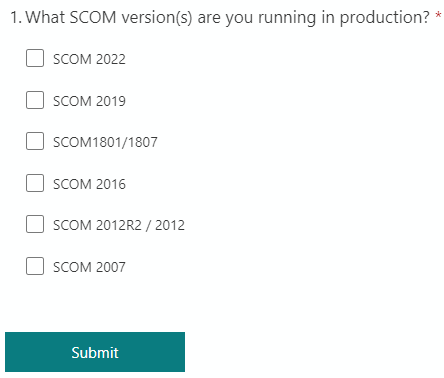This screenshot has height=378, width=444.
Task: Mark the SCOM 2012R2 / 2012 checkbox
Action: coord(35,224)
